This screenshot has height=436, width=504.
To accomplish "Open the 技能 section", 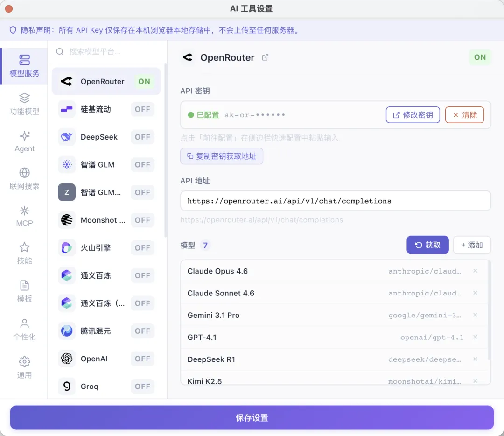I will [x=24, y=253].
